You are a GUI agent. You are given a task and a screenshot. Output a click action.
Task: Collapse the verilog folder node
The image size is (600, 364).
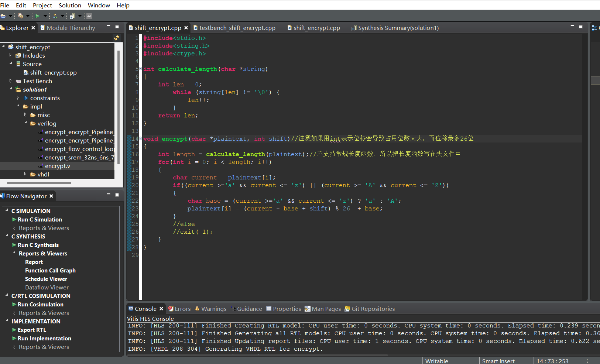25,123
